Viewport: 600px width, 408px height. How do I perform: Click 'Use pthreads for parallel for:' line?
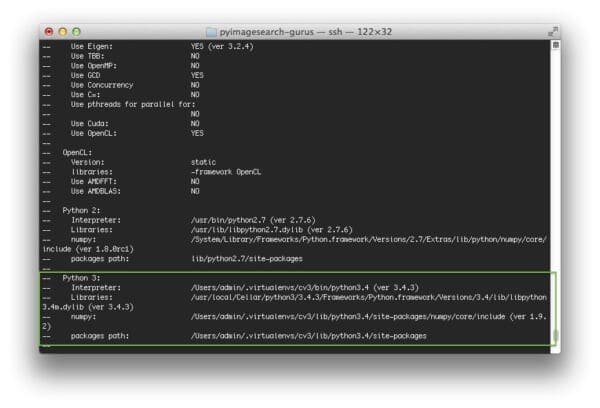coord(133,104)
